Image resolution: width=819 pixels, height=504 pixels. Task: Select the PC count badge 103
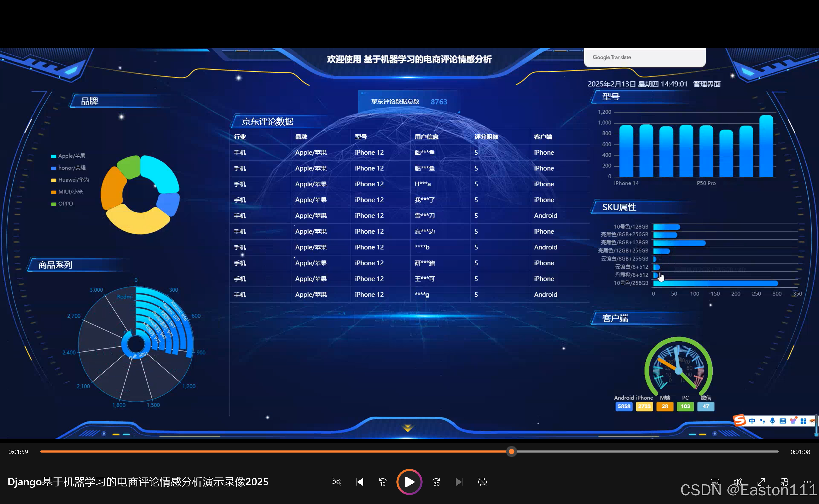click(x=685, y=406)
